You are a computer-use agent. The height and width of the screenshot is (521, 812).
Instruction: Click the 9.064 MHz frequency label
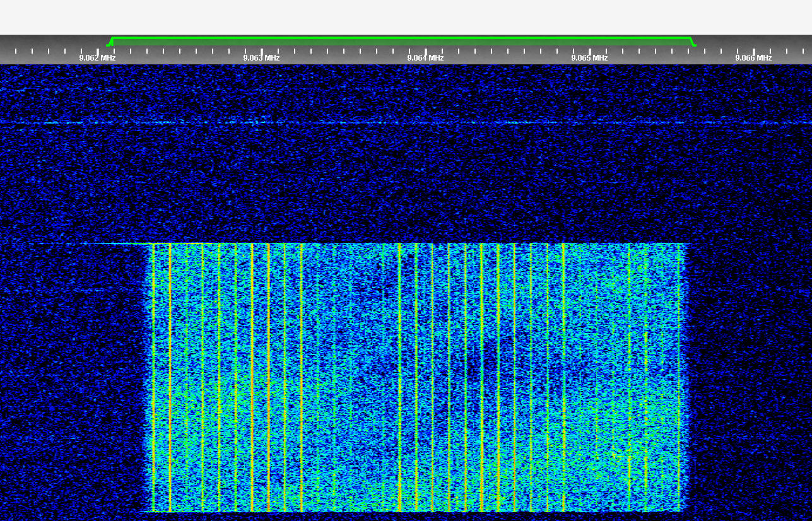tap(425, 58)
